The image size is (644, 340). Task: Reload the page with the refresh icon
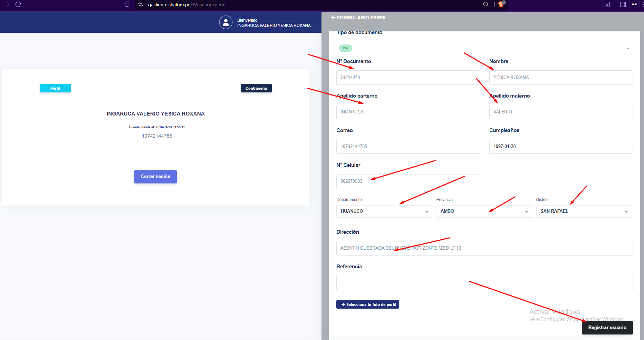point(18,4)
